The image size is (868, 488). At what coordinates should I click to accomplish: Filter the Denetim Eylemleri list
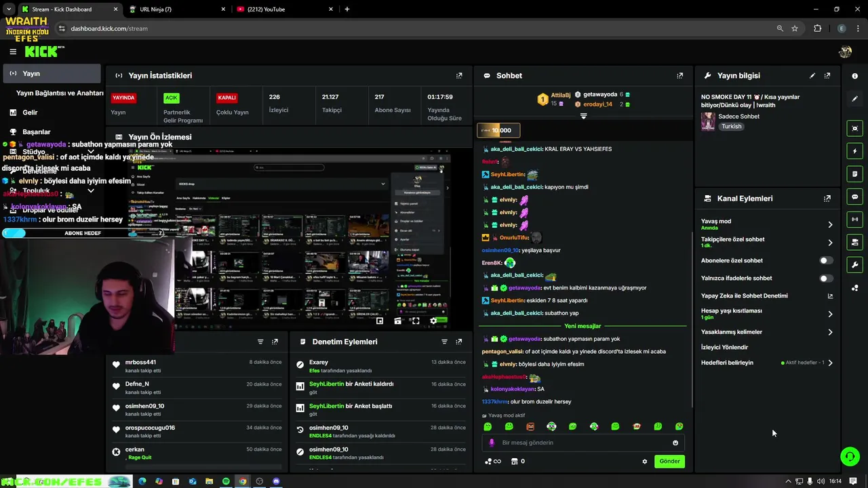coord(444,342)
